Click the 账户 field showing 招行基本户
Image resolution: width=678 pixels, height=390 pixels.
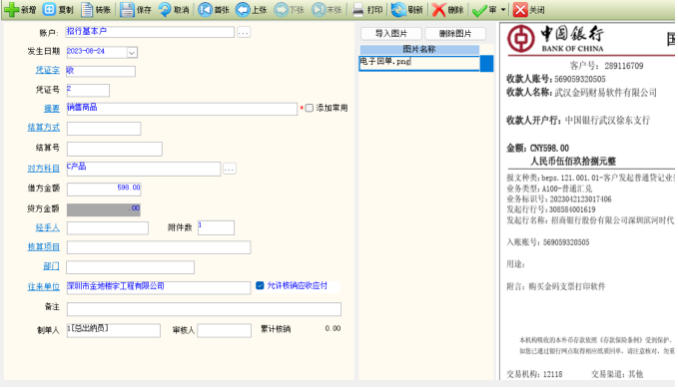(150, 32)
